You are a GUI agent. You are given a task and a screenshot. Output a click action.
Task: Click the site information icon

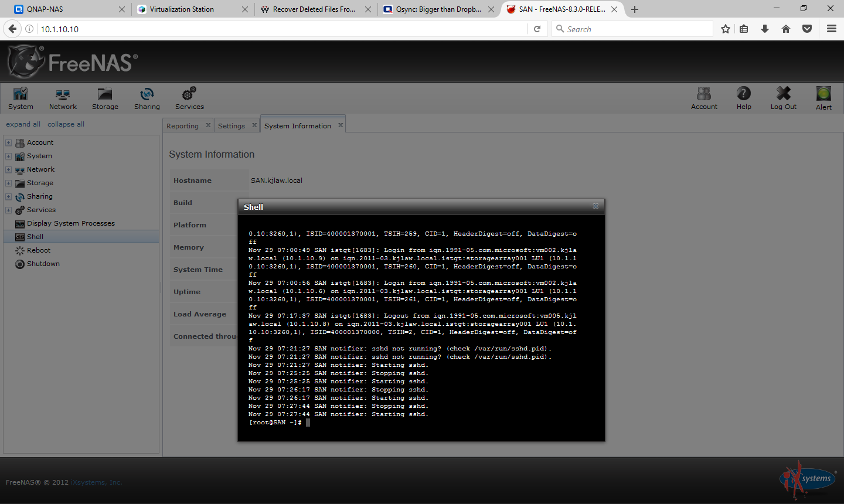coord(29,29)
